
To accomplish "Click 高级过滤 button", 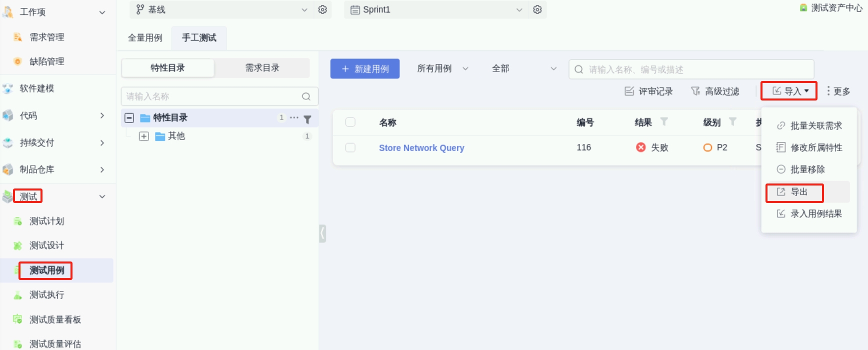I will 715,91.
